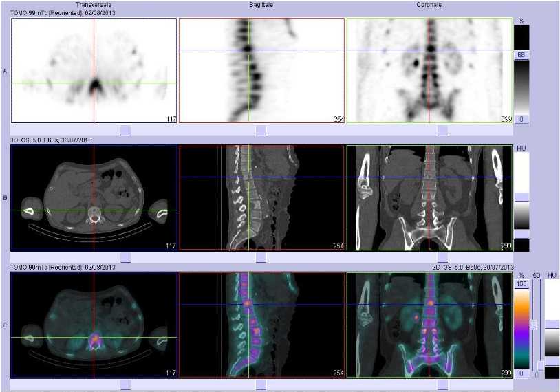Select the fused SPECT/CT coronal view in row C

[x=429, y=325]
